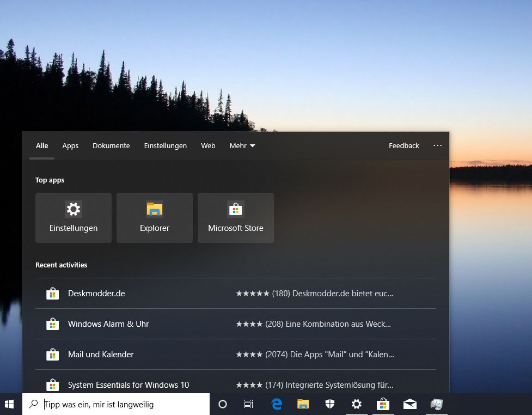532x415 pixels.
Task: Open the Mail und Kalender activity
Action: pyautogui.click(x=236, y=355)
